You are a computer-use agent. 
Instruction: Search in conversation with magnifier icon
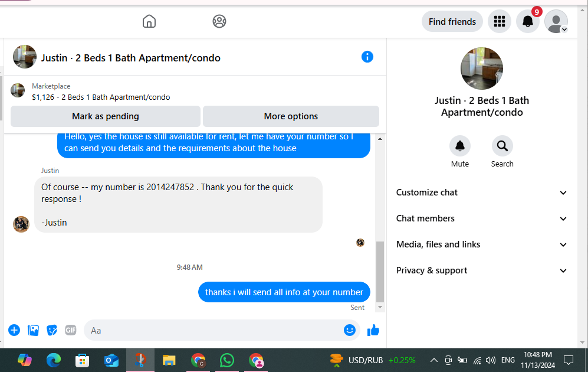(502, 146)
